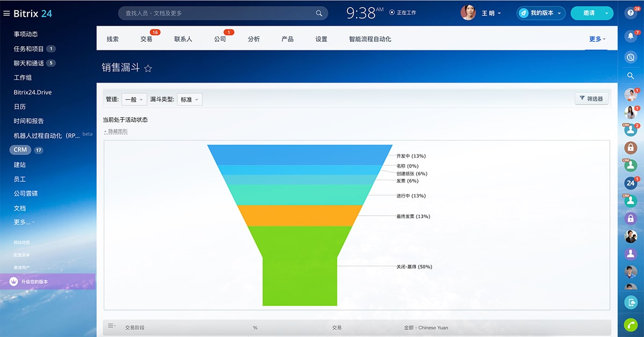Open the table settings list icon near 交易阶段

pos(112,326)
